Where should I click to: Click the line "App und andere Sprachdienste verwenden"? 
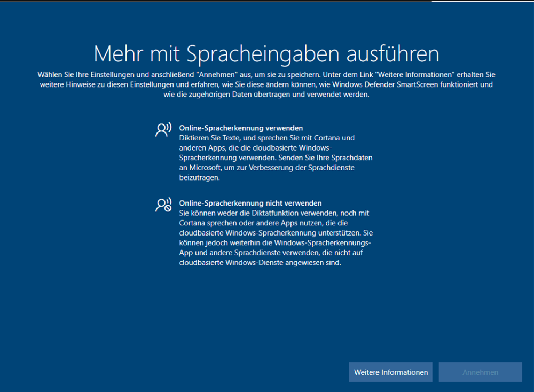tap(274, 253)
